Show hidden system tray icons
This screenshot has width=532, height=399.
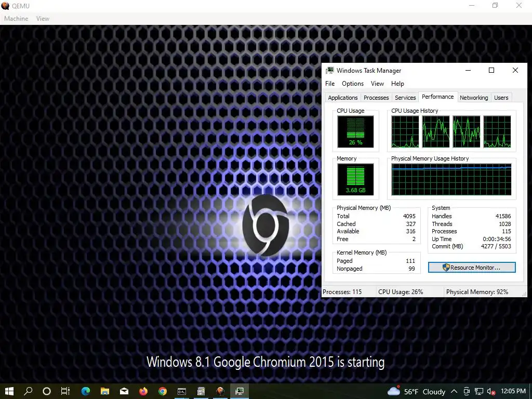pos(454,392)
